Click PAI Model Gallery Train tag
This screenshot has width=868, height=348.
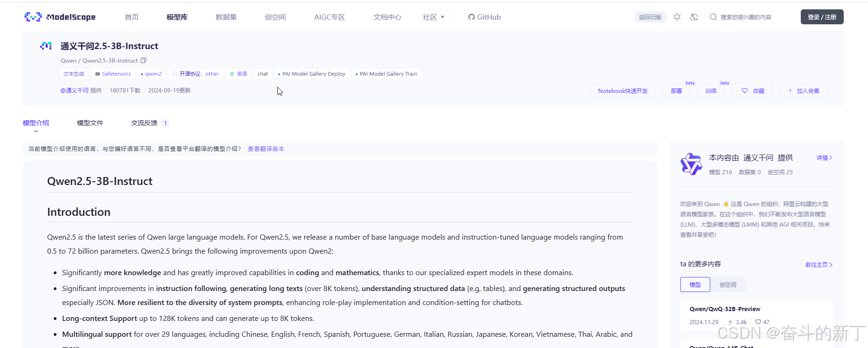pos(386,74)
